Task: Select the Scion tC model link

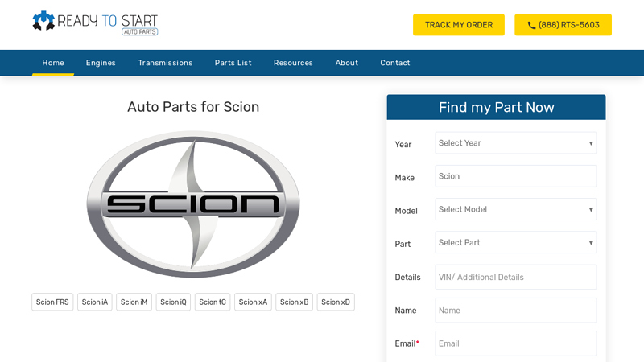Action: click(213, 302)
